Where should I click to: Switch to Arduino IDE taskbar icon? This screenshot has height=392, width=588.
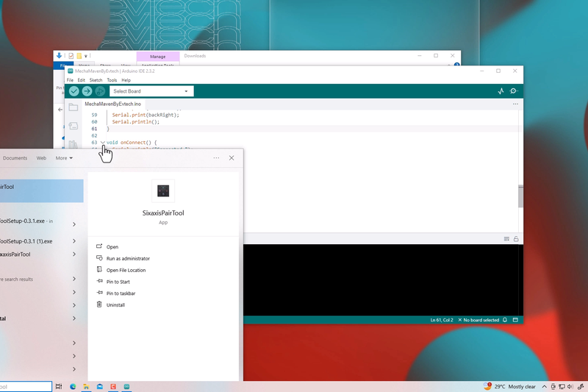coord(126,386)
